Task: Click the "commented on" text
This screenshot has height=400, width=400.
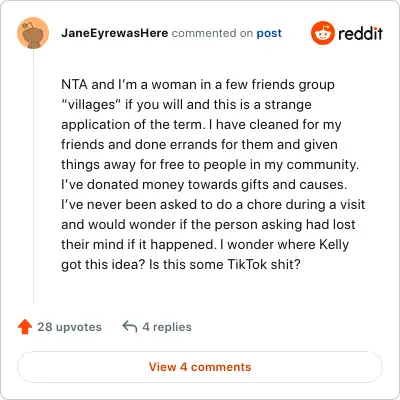Action: click(212, 33)
